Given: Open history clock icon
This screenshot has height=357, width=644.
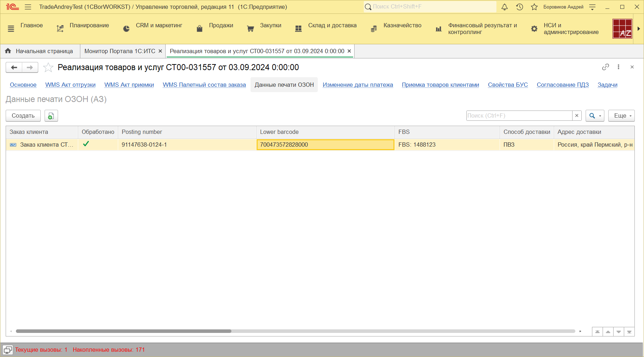Looking at the screenshot, I should click(519, 7).
